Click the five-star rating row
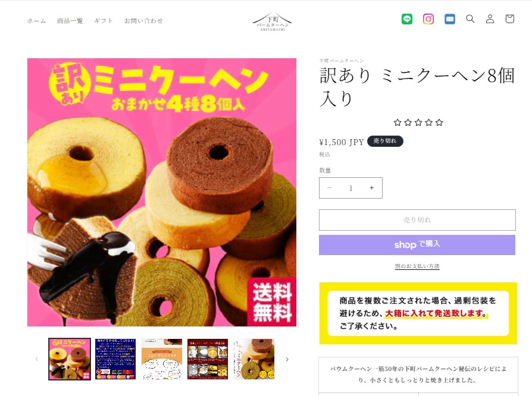532x396 pixels. (x=418, y=122)
